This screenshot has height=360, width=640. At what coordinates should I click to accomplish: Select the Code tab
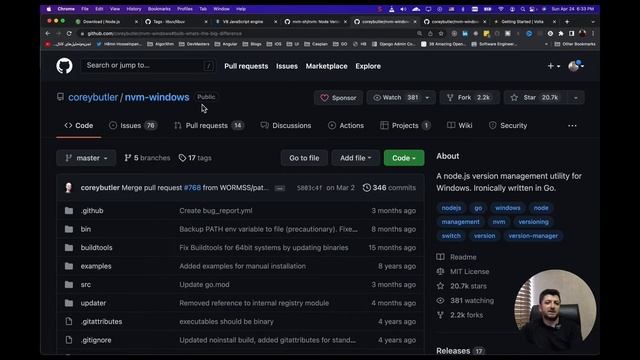click(x=78, y=125)
